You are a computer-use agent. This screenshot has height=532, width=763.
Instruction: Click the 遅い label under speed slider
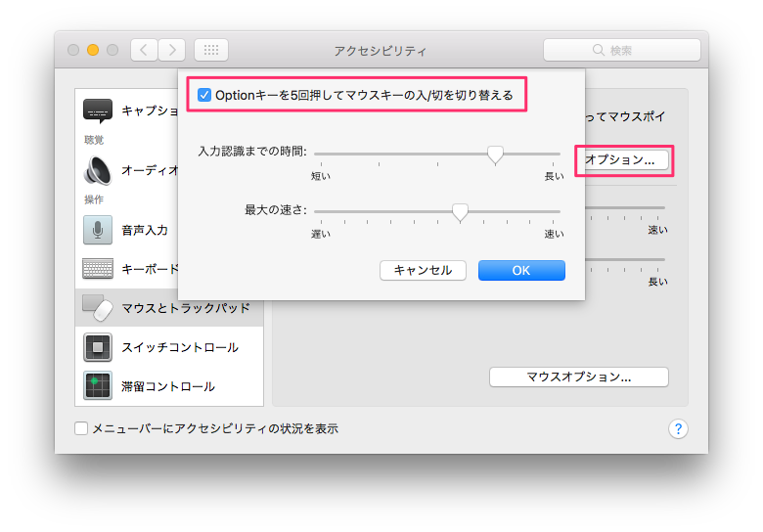coord(321,234)
